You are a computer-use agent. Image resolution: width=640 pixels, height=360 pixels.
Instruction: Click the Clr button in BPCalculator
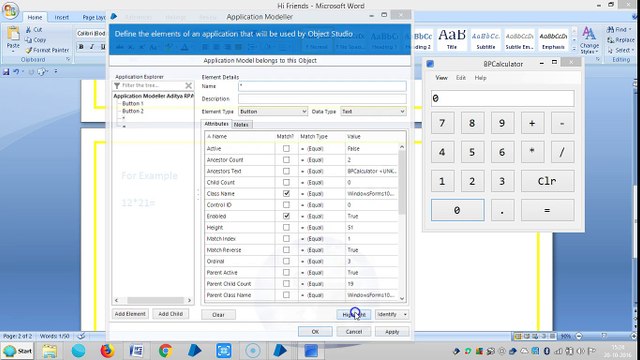tap(547, 181)
